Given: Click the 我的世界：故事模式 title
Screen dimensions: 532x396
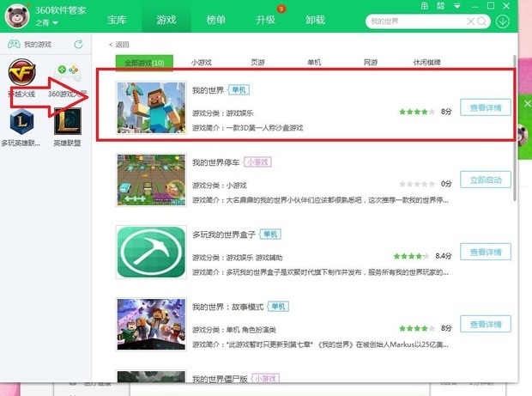Looking at the screenshot, I should [228, 307].
